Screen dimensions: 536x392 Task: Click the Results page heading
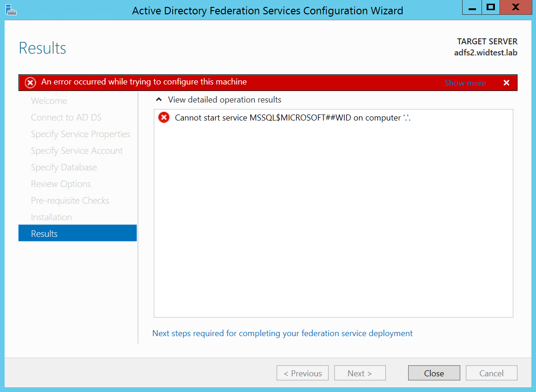click(42, 48)
